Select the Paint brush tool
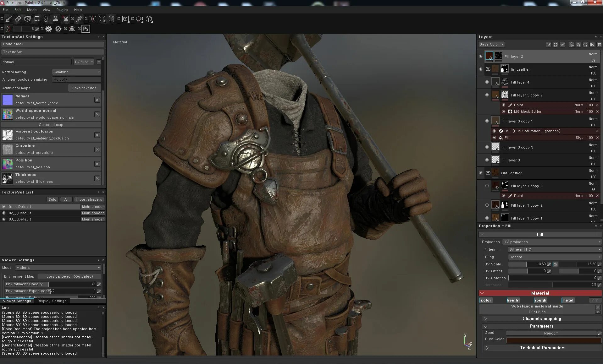This screenshot has height=364, width=603. [8, 19]
